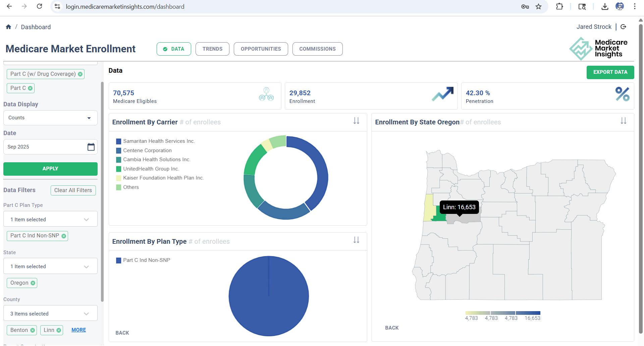Expand the State filter dropdown

point(50,267)
